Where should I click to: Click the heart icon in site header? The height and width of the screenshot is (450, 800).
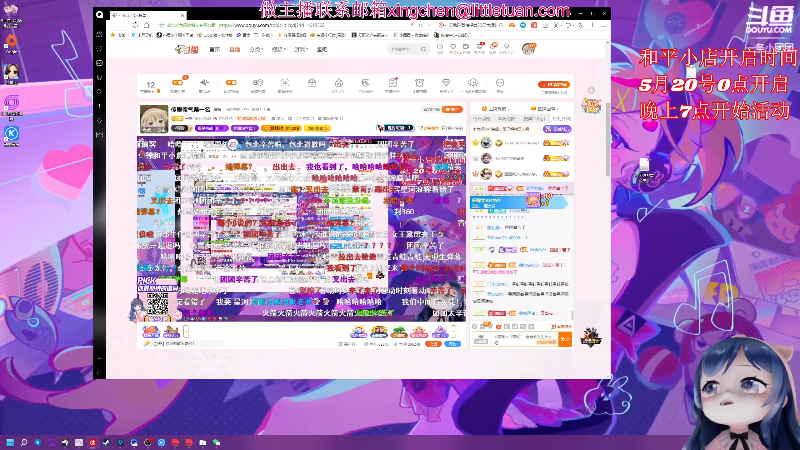[x=453, y=47]
